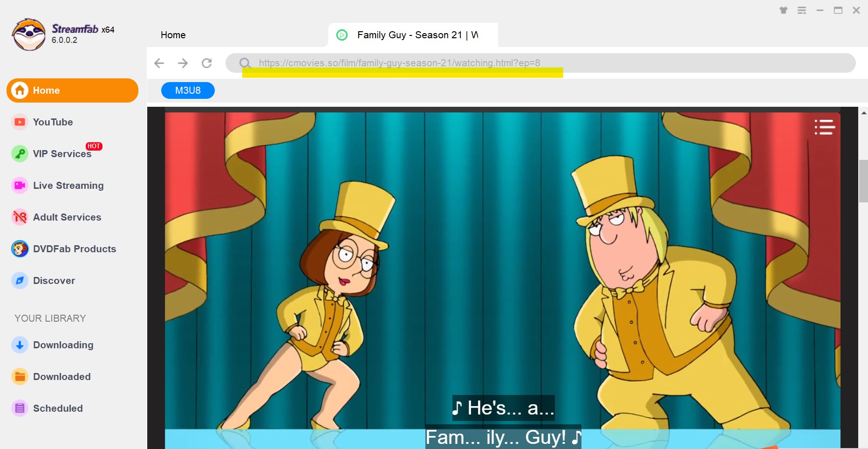Screen dimensions: 868x449
Task: Click the YOUR LIBRARY heading
Action: click(50, 318)
